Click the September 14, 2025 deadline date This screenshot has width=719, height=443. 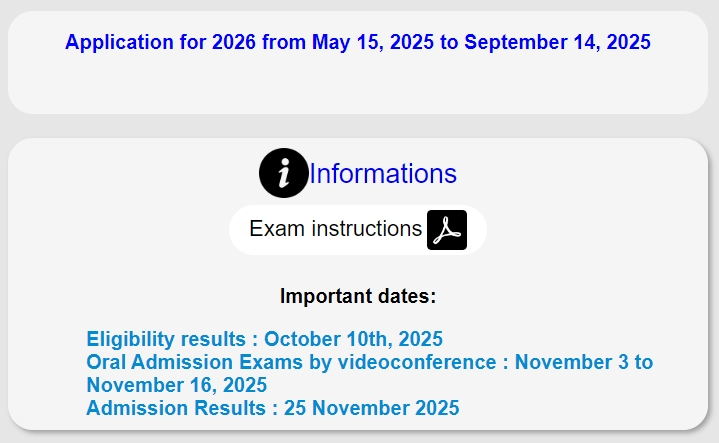(x=558, y=42)
